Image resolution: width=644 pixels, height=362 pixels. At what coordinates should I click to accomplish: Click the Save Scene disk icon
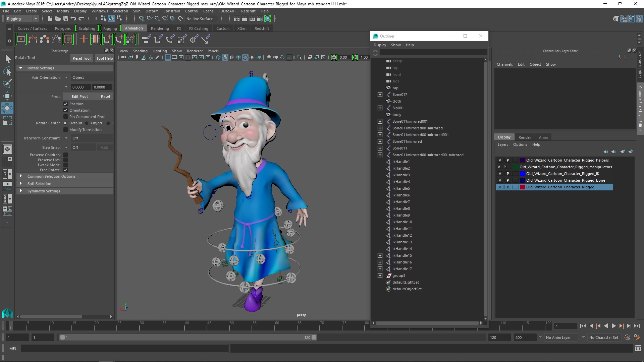(66, 19)
